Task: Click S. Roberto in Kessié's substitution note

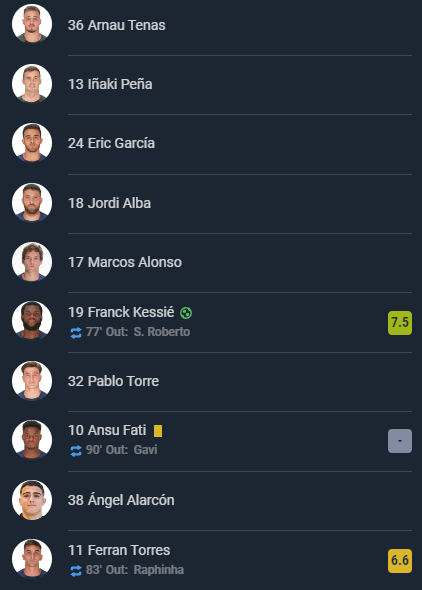Action: [162, 332]
